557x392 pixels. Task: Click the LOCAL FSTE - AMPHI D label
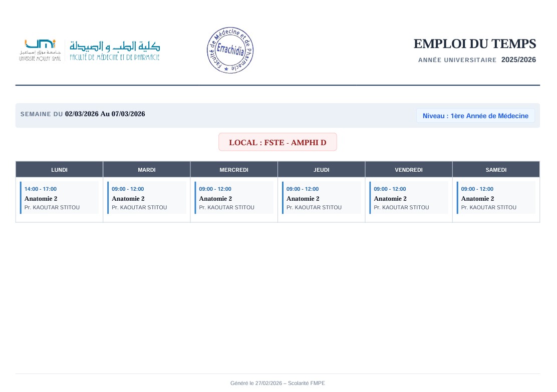[x=277, y=142]
